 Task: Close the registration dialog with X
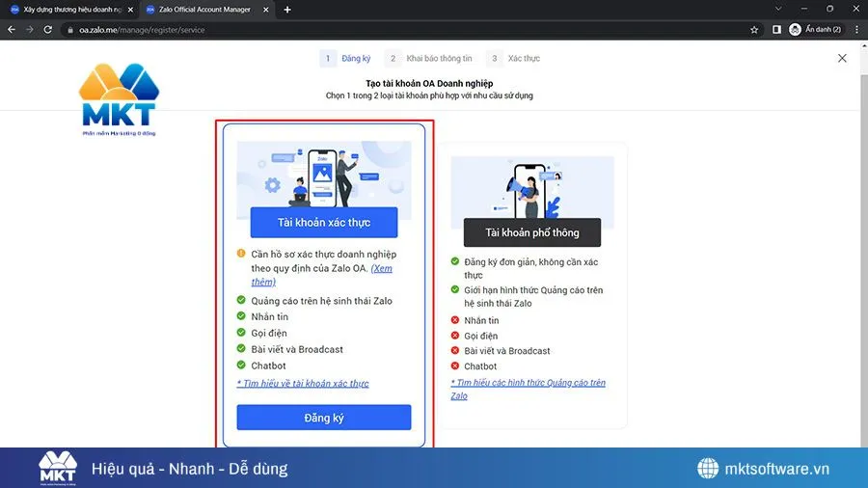(x=842, y=58)
